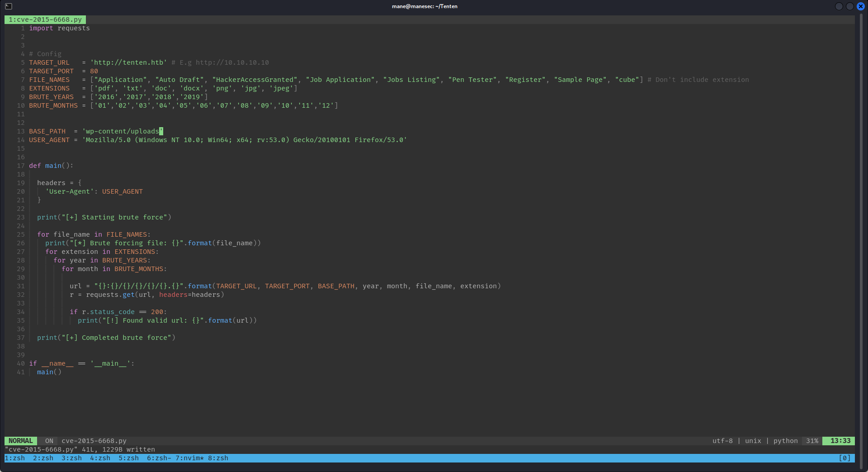Click the TARGET_PORT value 80
Image resolution: width=868 pixels, height=472 pixels.
point(94,71)
